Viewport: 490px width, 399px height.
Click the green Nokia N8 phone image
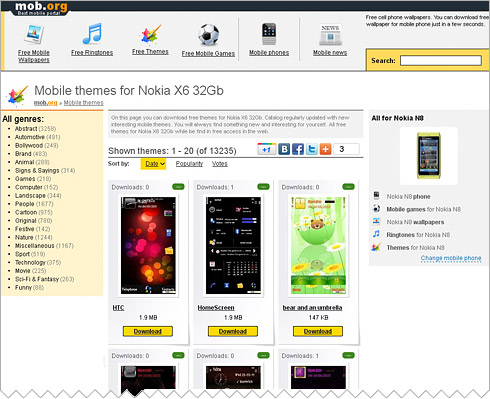[x=429, y=155]
